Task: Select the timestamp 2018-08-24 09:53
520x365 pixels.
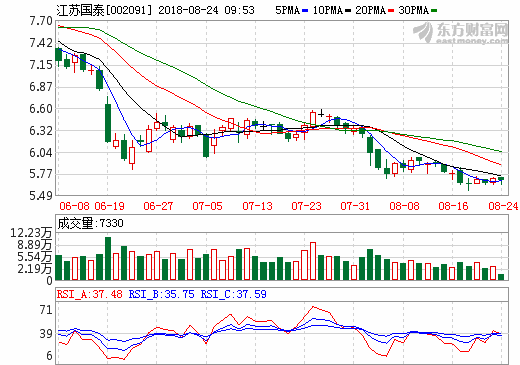Action: 206,10
